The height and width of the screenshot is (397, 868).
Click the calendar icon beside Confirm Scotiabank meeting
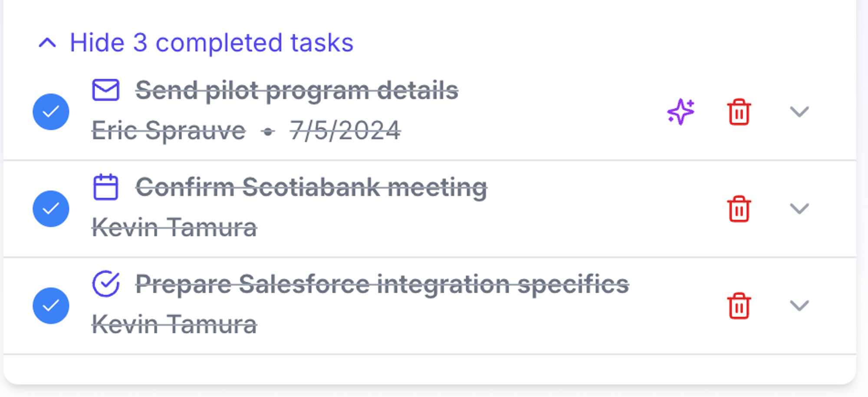105,187
